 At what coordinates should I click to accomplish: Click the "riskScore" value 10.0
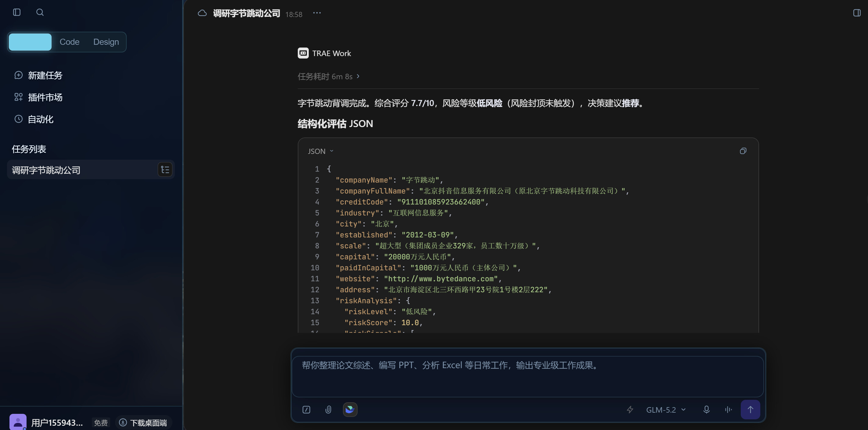pos(410,323)
